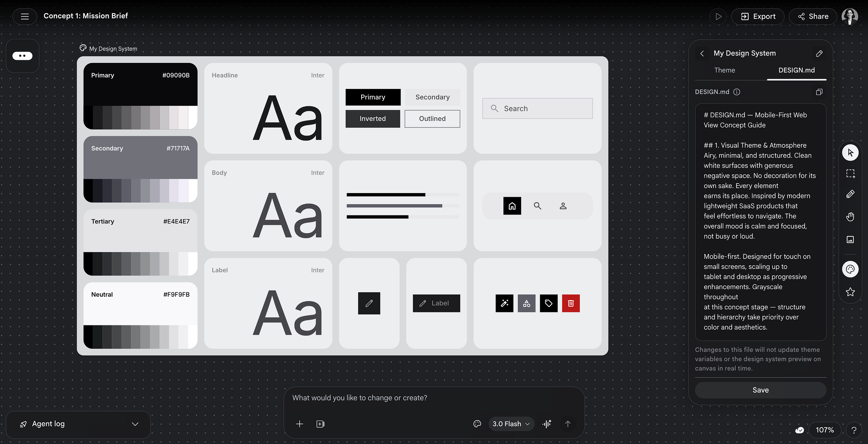Viewport: 868px width, 444px height.
Task: Select the Neutral #F9F9FB color swatch
Action: (x=141, y=316)
